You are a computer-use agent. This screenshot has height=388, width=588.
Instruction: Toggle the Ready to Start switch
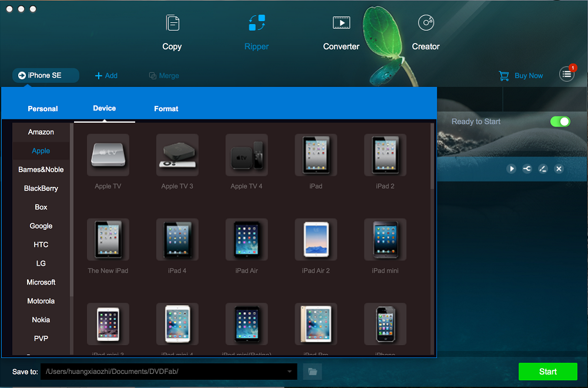click(560, 122)
